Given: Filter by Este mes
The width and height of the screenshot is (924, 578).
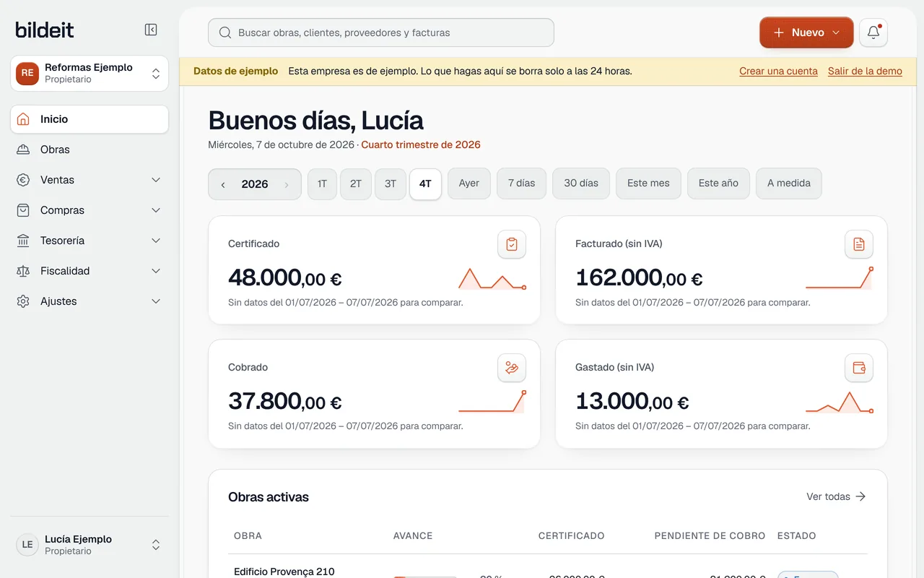Looking at the screenshot, I should click(648, 183).
